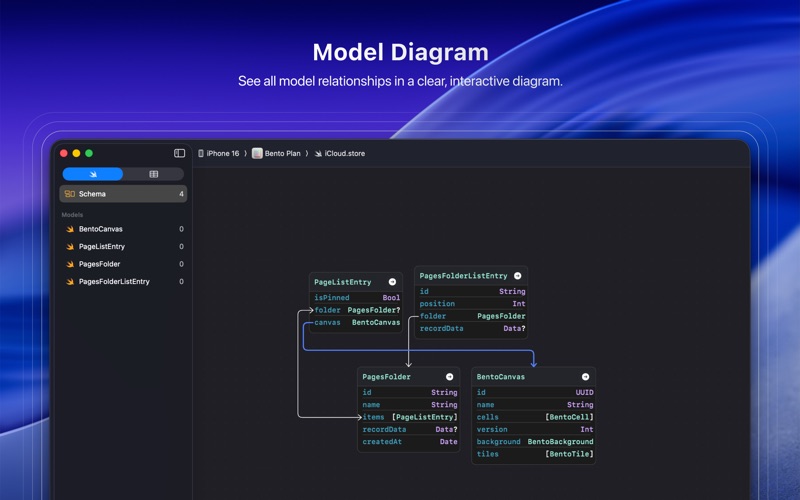Click the Schema count badge 4
Screen dimensions: 800x500
(x=181, y=194)
